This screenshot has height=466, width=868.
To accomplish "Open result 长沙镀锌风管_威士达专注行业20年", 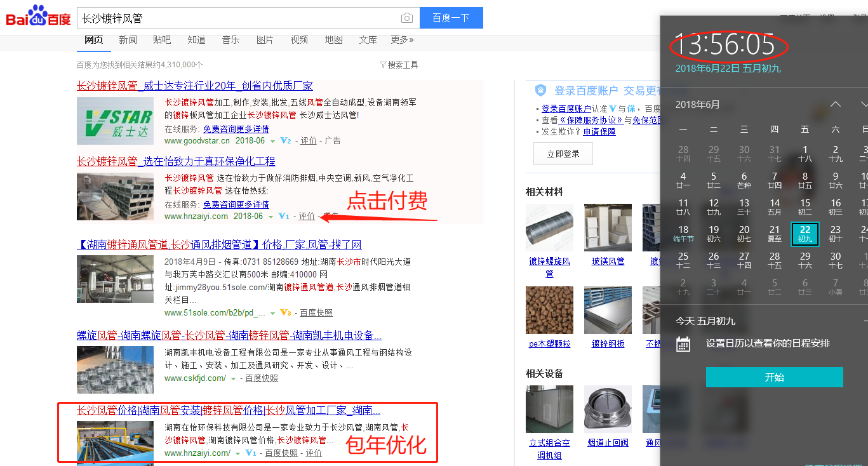I will pyautogui.click(x=195, y=86).
